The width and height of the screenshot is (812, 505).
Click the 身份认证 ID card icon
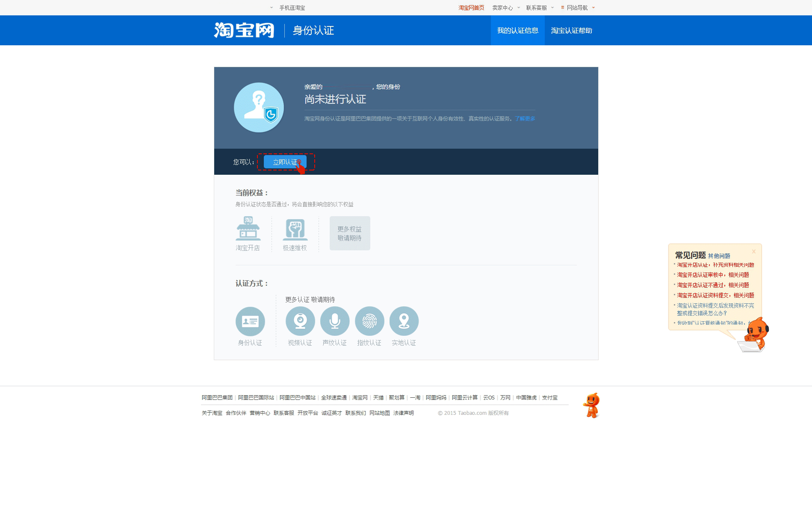[250, 321]
